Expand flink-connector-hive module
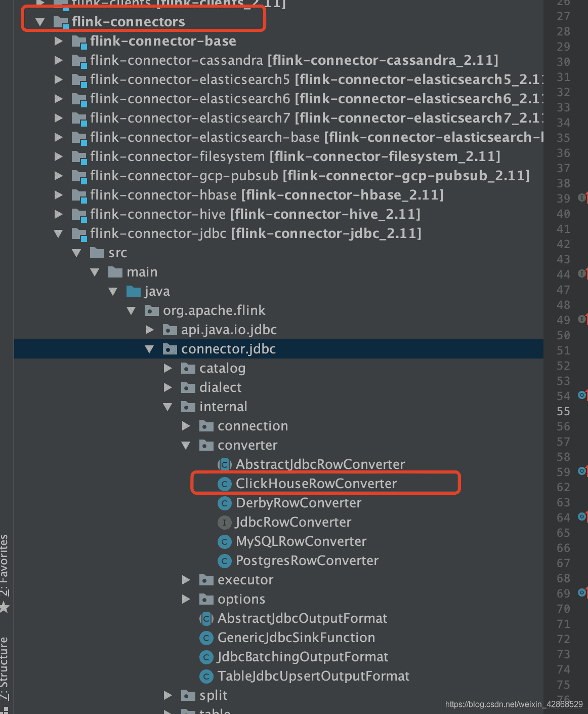588x714 pixels. 59,214
